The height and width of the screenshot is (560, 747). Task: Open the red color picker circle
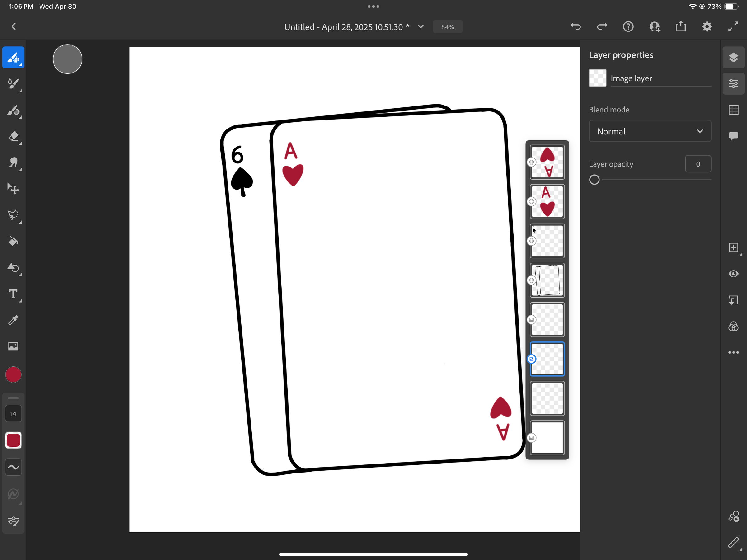click(13, 375)
